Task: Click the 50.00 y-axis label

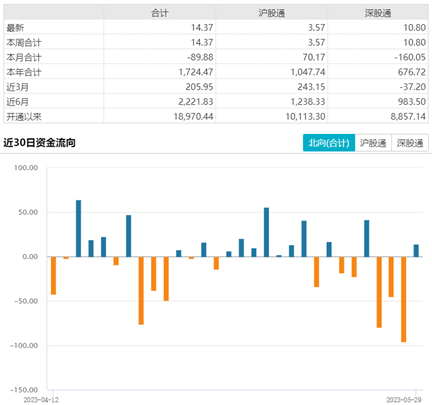Action: (28, 212)
